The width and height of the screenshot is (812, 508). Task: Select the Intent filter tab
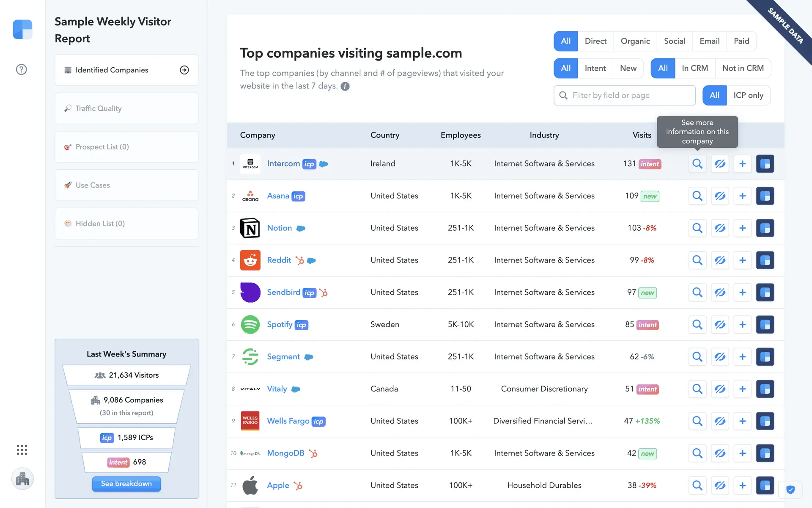pos(595,68)
